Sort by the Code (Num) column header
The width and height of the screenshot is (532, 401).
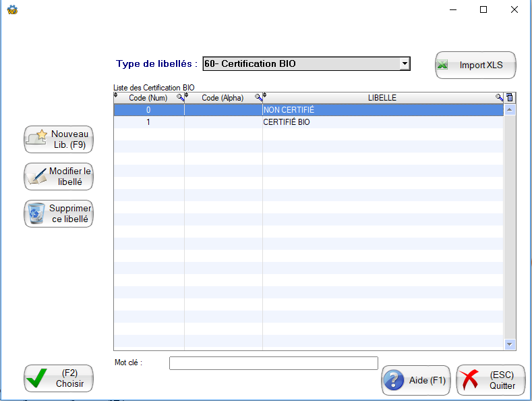click(x=148, y=98)
